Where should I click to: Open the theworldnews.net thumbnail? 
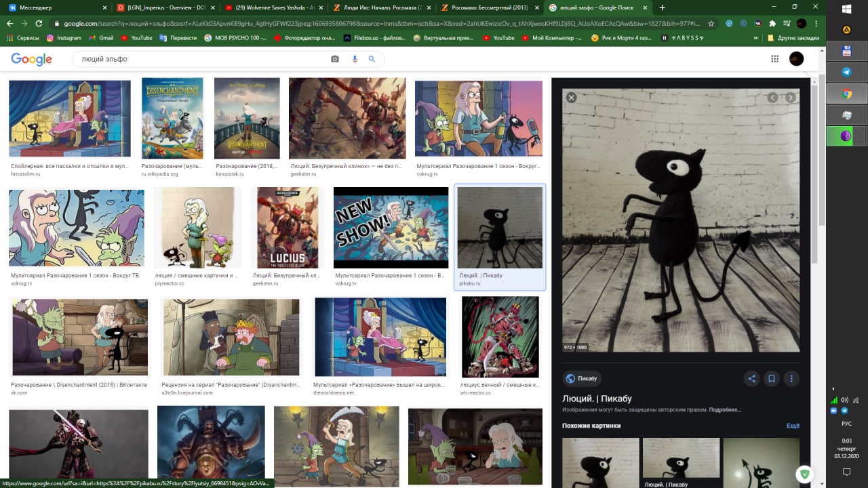(380, 338)
